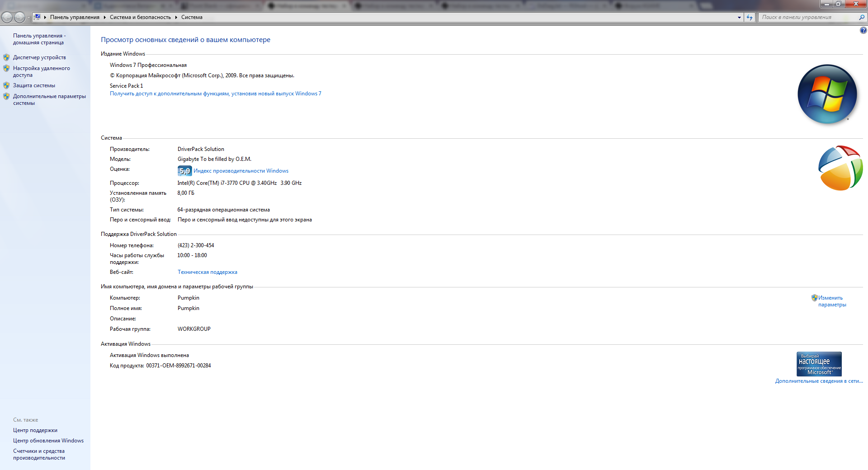
Task: Select product code 00371-OEM-8992671-00284
Action: pyautogui.click(x=179, y=366)
